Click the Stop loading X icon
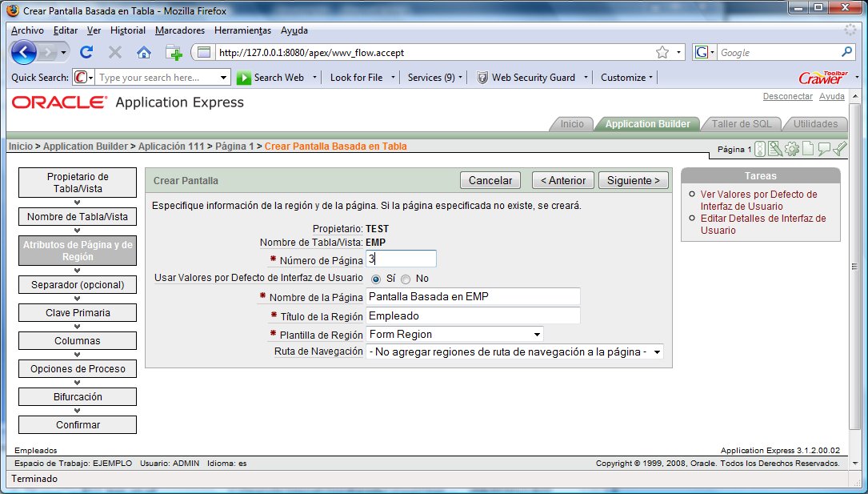This screenshot has height=494, width=868. (115, 53)
